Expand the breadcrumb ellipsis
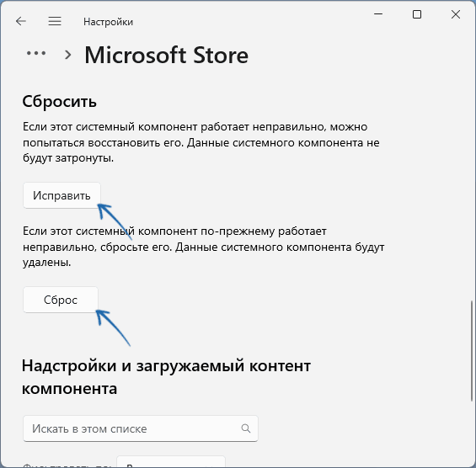 click(36, 53)
